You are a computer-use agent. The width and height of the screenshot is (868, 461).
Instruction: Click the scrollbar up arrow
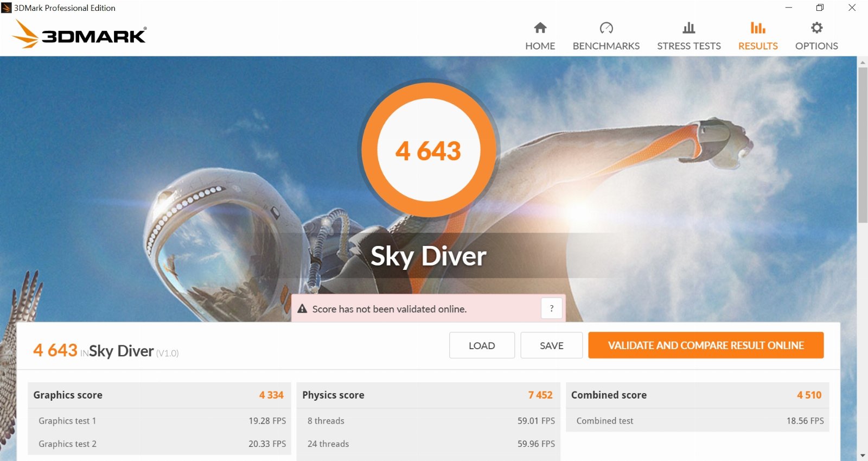click(x=863, y=62)
